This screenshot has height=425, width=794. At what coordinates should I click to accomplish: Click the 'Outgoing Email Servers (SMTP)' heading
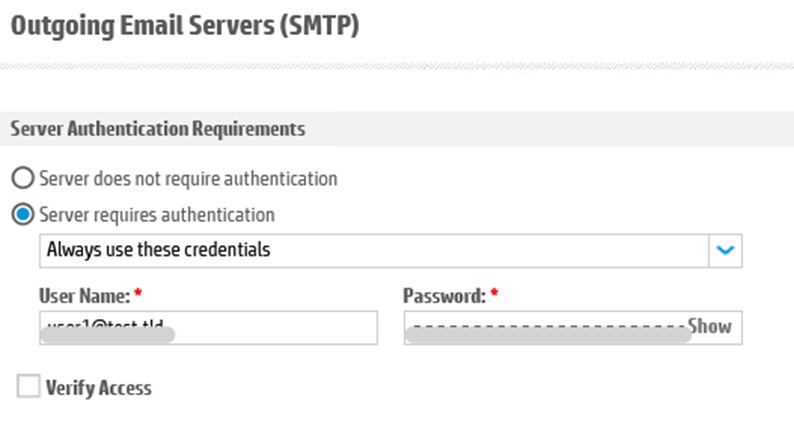pyautogui.click(x=184, y=26)
